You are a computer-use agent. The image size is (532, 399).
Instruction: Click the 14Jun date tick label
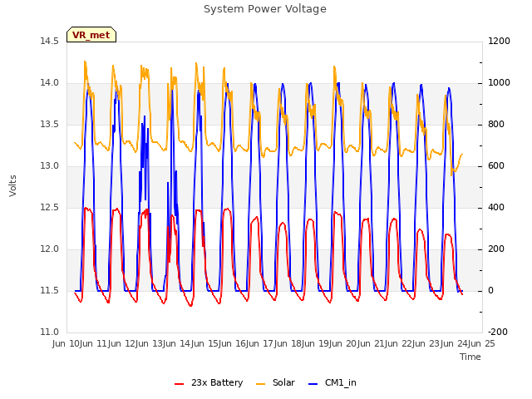tap(192, 343)
